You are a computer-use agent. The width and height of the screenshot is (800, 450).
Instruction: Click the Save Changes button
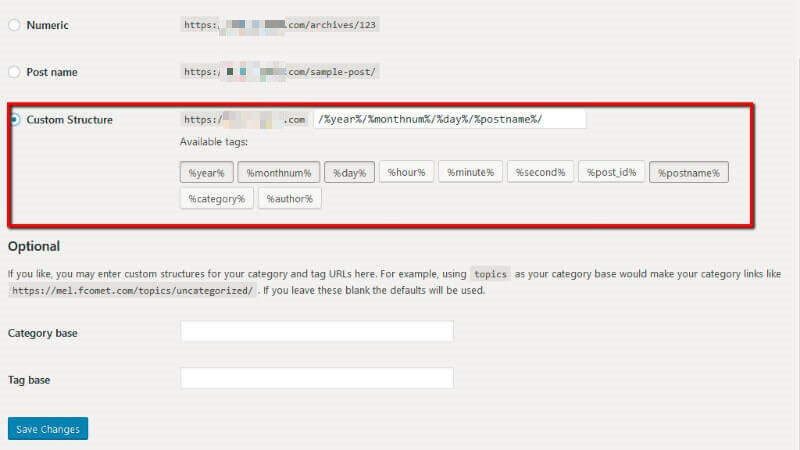[x=48, y=429]
